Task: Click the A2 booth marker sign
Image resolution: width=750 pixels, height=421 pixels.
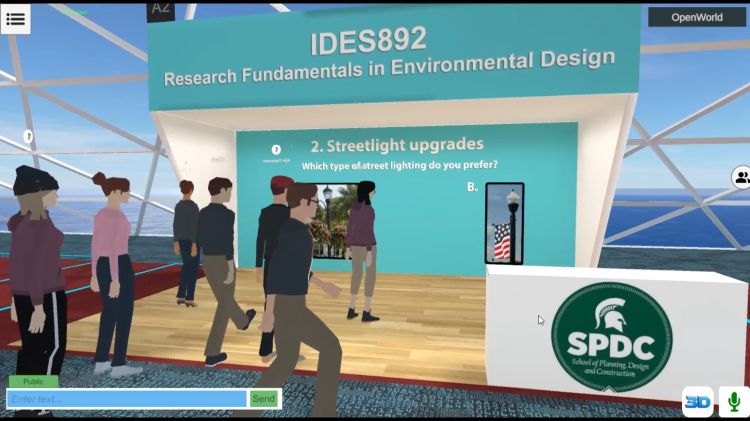Action: point(160,10)
